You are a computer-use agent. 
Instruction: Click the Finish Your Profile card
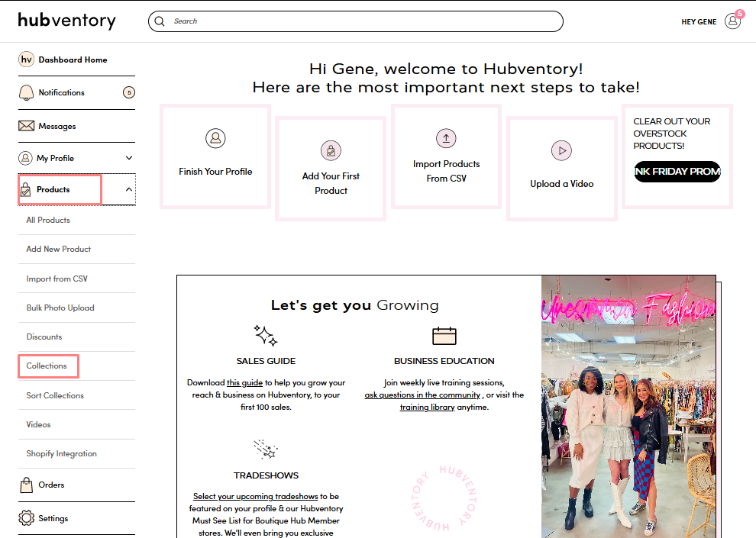[x=215, y=156]
